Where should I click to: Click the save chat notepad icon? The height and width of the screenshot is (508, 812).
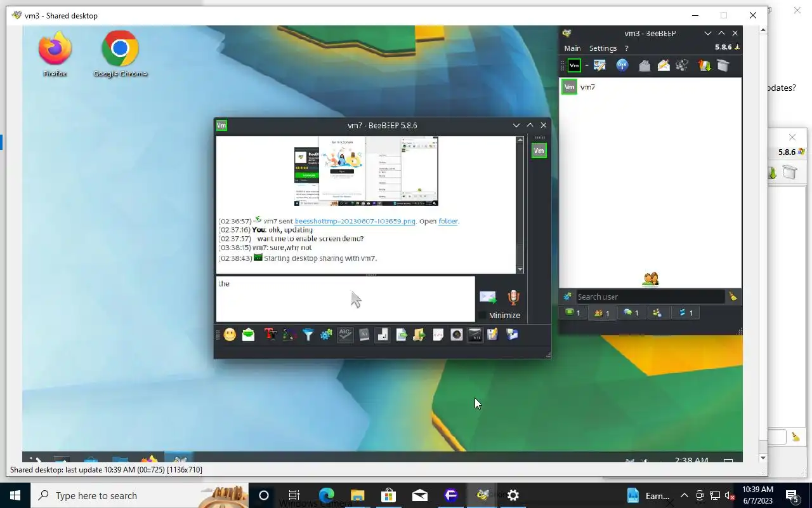click(493, 335)
